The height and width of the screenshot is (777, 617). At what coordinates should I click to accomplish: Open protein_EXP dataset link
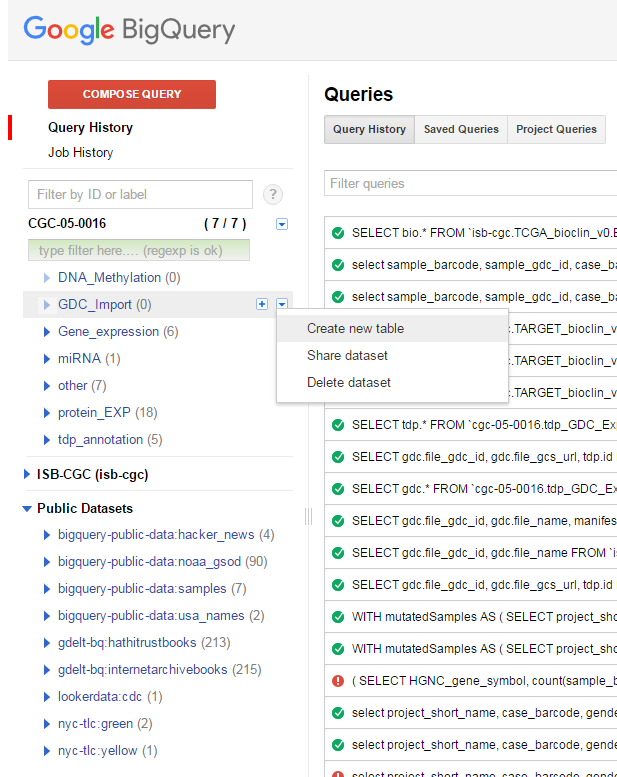pyautogui.click(x=94, y=412)
